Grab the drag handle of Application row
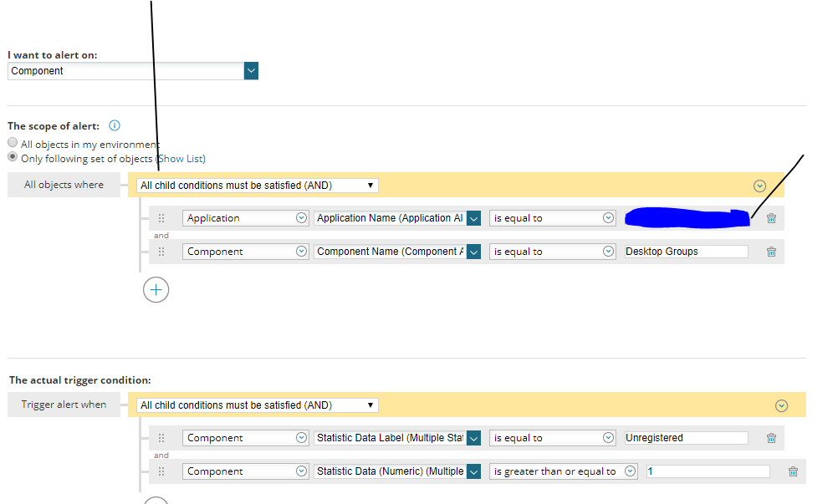 (x=161, y=218)
